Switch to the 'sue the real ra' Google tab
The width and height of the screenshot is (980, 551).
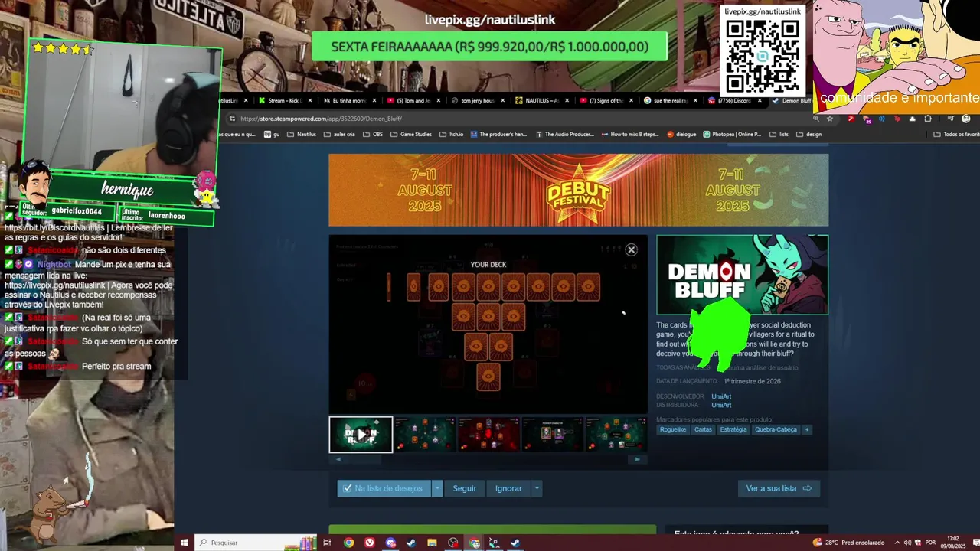671,100
